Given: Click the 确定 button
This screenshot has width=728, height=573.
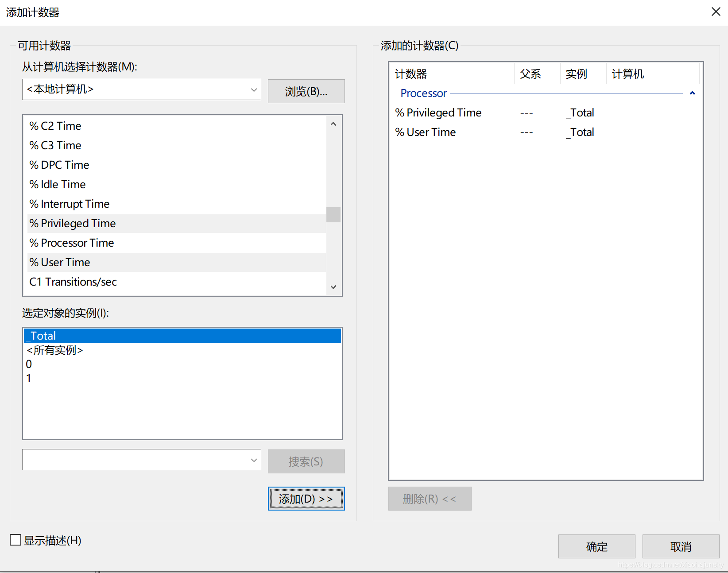Looking at the screenshot, I should pyautogui.click(x=596, y=546).
